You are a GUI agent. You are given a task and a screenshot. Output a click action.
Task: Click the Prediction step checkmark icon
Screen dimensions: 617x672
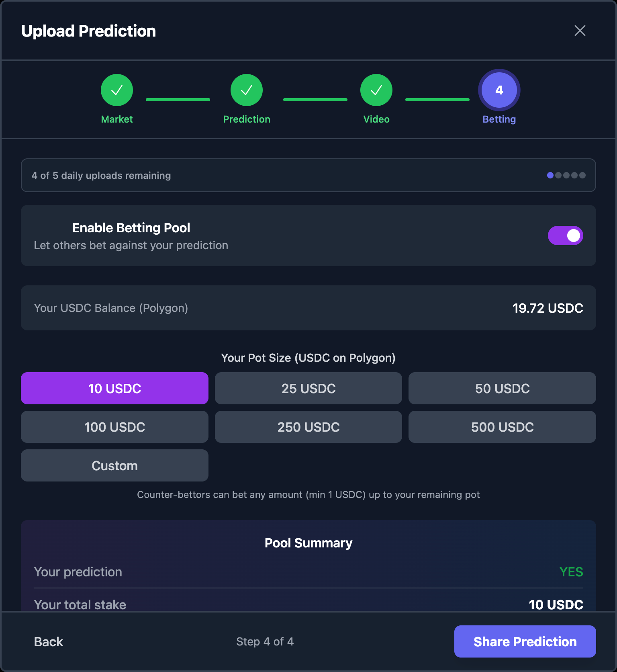pyautogui.click(x=247, y=90)
